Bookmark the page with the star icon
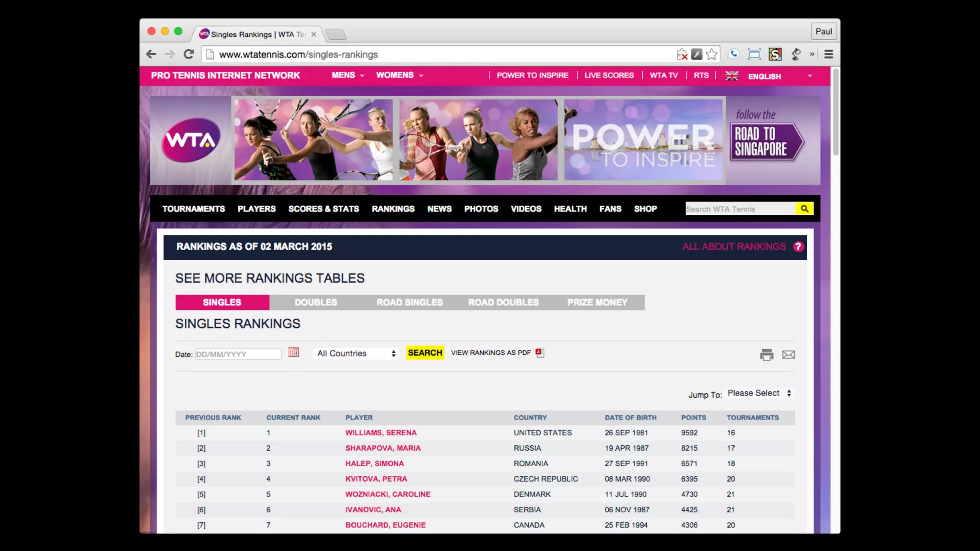The width and height of the screenshot is (980, 551). tap(712, 54)
